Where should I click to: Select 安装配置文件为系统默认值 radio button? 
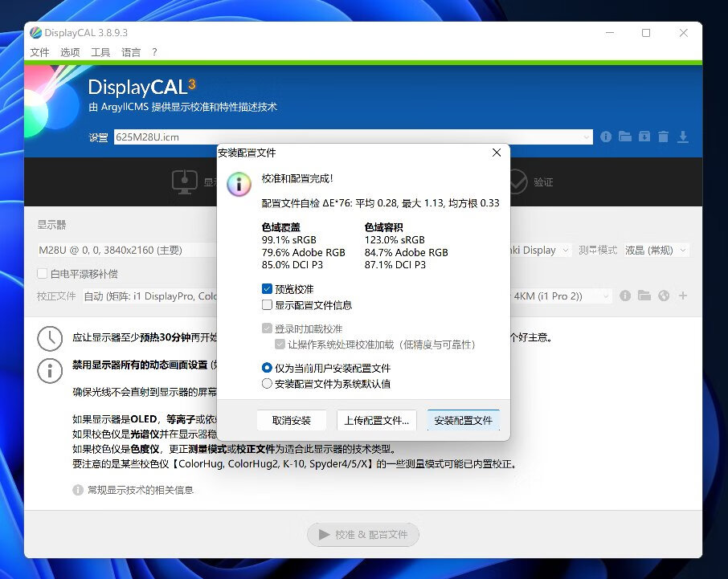[x=267, y=384]
